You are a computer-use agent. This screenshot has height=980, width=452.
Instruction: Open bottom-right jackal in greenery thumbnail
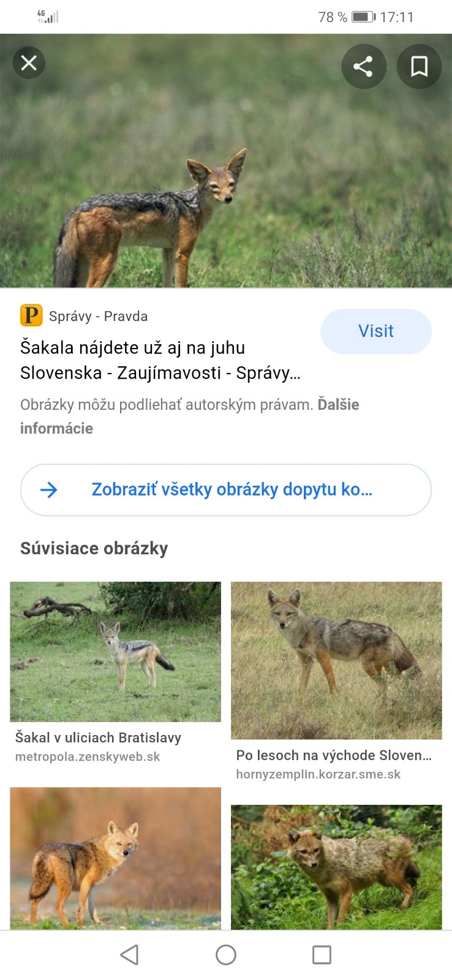(336, 867)
